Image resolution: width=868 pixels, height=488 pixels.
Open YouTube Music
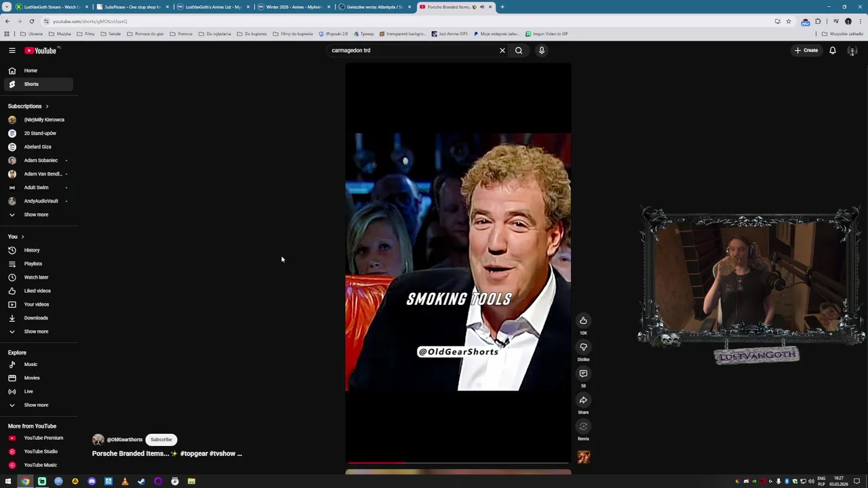[38, 465]
